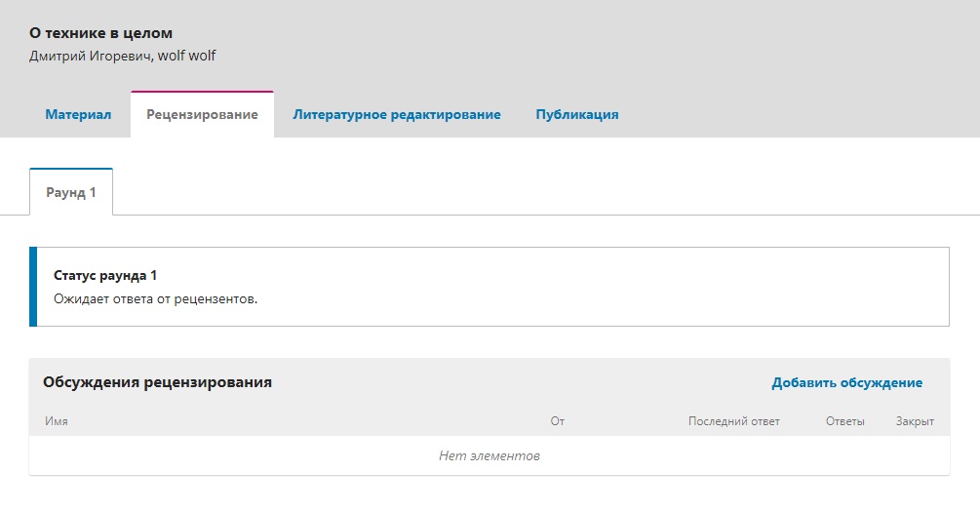Click the authors line Дмитрий Игоревич, wolf wolf

(x=123, y=56)
